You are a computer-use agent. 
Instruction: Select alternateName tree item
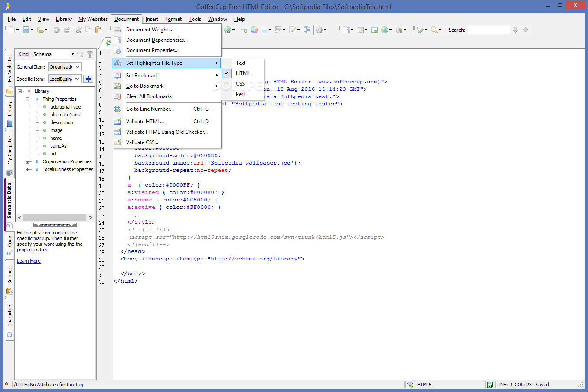click(66, 115)
